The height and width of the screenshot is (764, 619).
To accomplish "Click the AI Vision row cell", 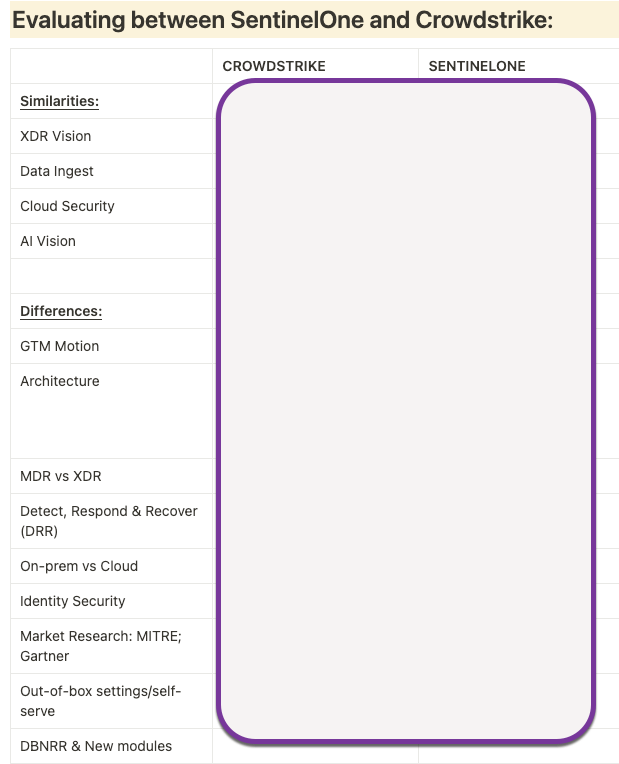I will pos(48,241).
